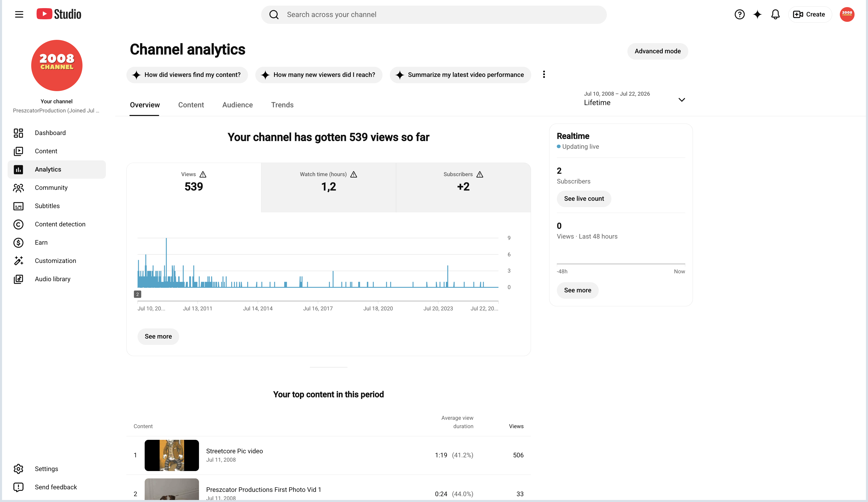Open Earn from the sidebar
This screenshot has height=502, width=868.
(x=57, y=243)
